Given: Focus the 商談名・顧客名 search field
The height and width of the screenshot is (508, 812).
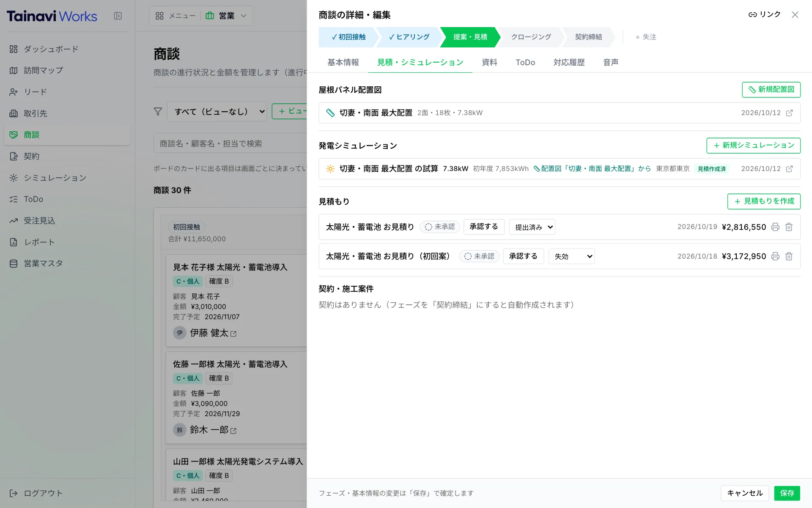Looking at the screenshot, I should (230, 144).
